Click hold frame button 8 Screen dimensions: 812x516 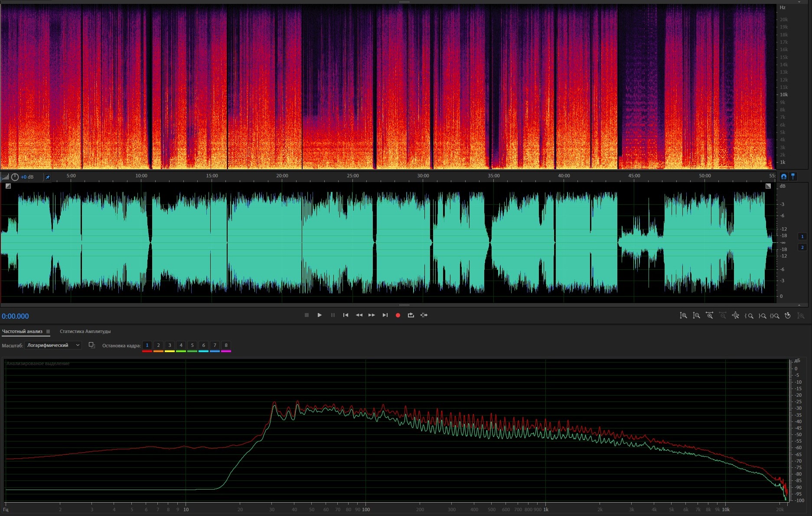point(226,346)
